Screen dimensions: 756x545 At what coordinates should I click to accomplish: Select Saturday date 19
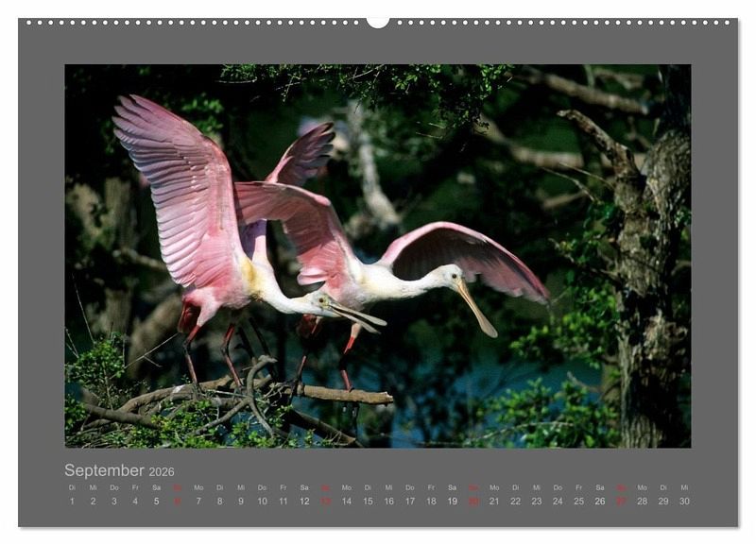(452, 501)
